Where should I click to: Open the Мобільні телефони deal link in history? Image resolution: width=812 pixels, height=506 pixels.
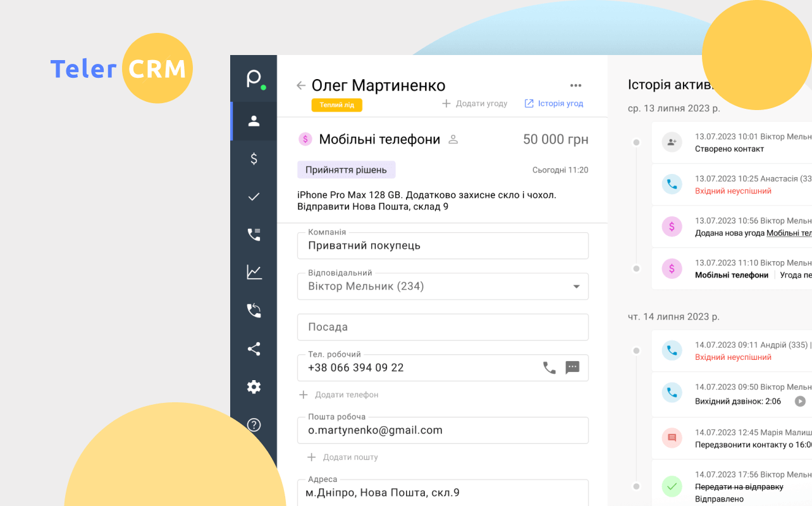789,233
